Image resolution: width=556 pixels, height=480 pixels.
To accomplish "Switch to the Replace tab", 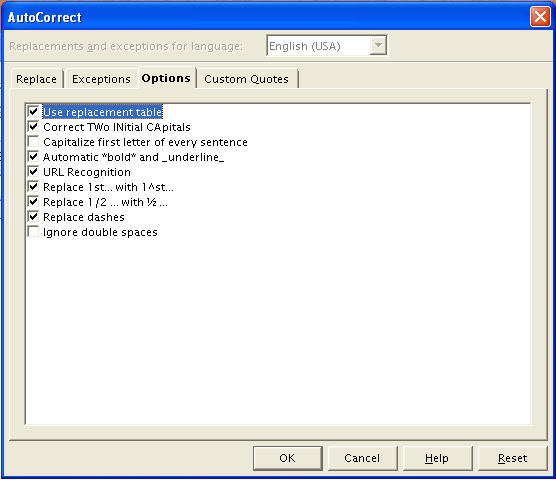I will tap(36, 79).
